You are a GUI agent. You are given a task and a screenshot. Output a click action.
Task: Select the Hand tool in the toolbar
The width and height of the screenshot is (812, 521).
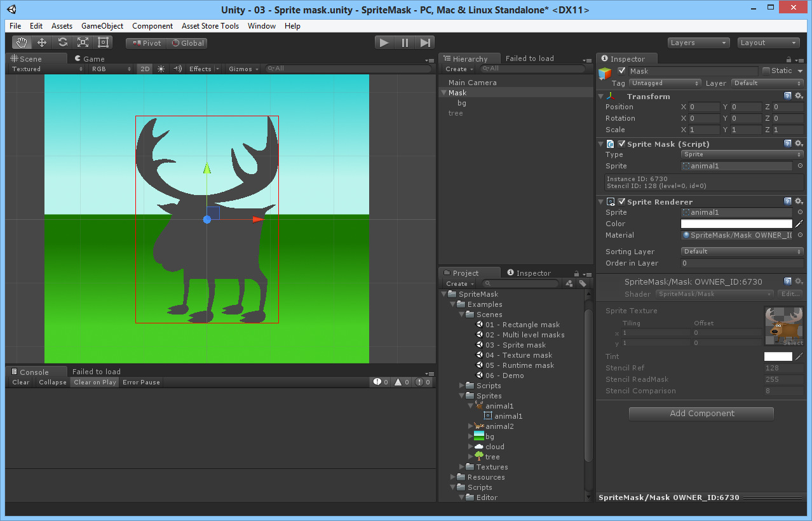click(x=21, y=42)
